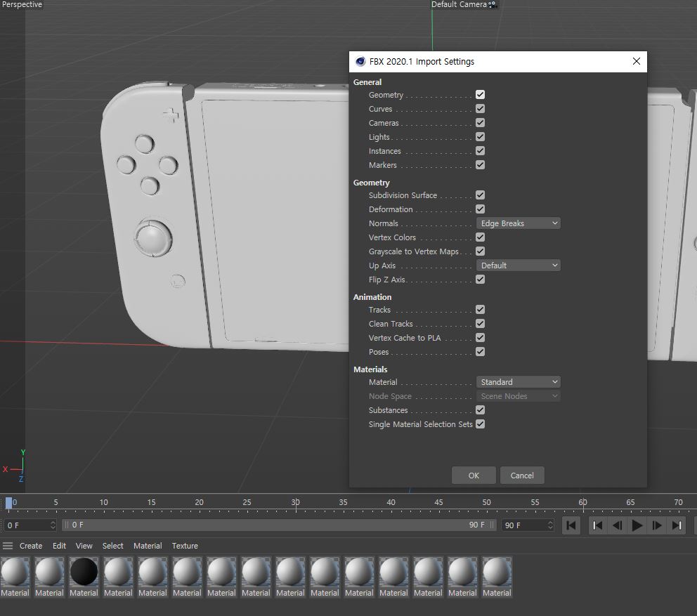Viewport: 697px width, 616px height.
Task: Click frame 60 on the timeline ruler
Action: [x=582, y=503]
